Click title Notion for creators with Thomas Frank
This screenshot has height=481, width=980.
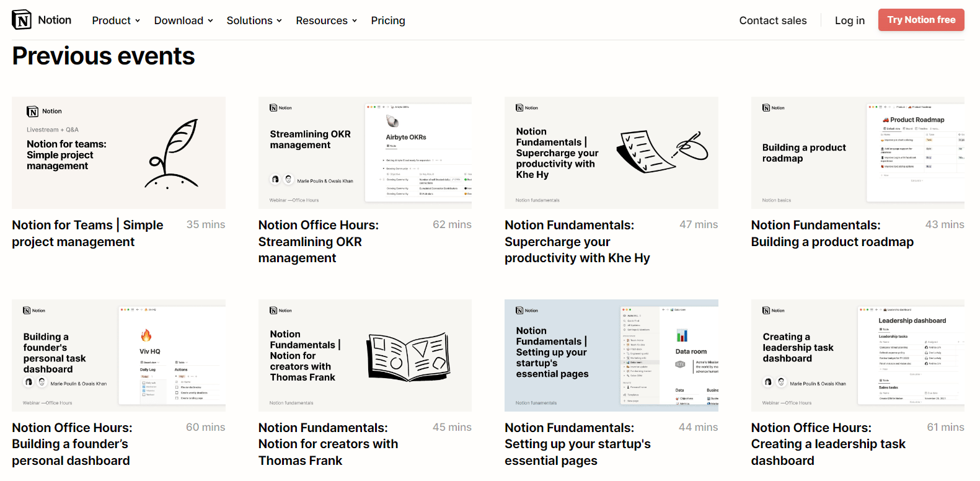coord(328,444)
